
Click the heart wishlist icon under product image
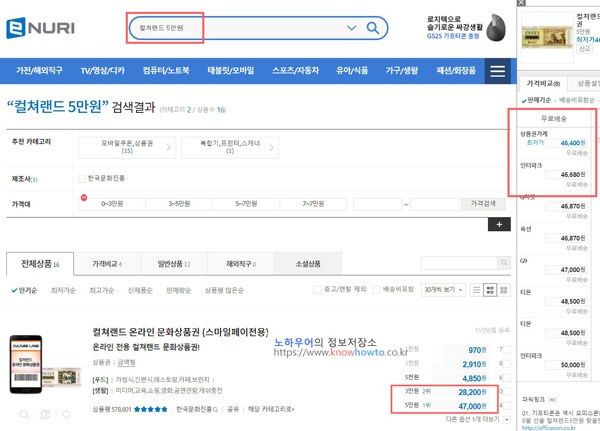coord(66,415)
